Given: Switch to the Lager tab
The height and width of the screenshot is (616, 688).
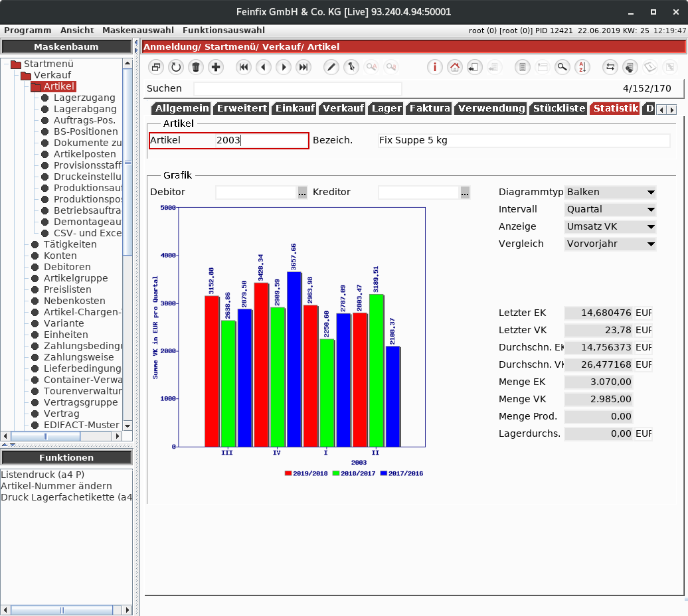Looking at the screenshot, I should 387,108.
